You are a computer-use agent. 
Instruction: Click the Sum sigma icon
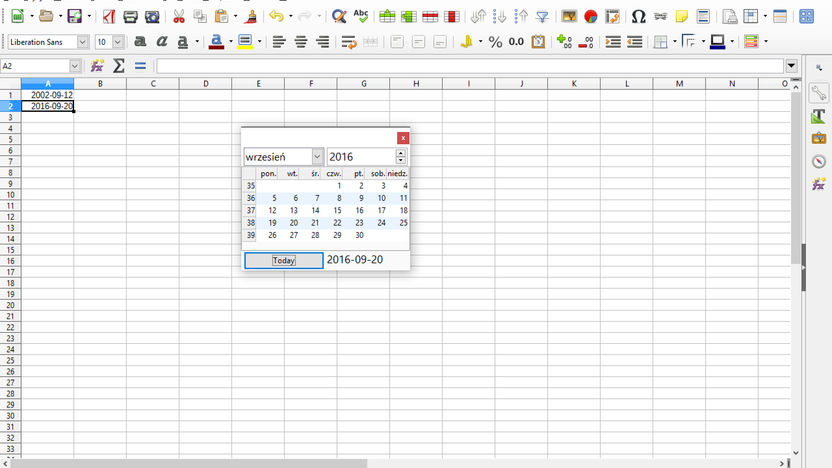[119, 66]
